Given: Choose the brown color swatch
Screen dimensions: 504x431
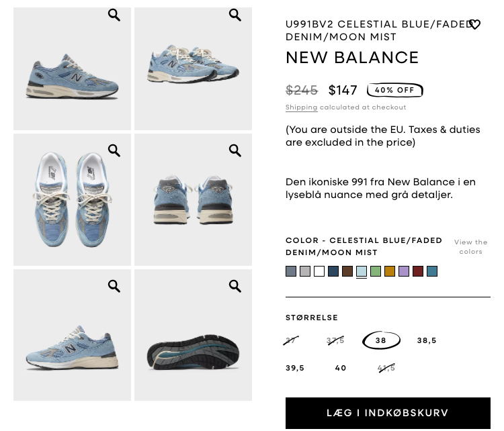Looking at the screenshot, I should [x=347, y=271].
